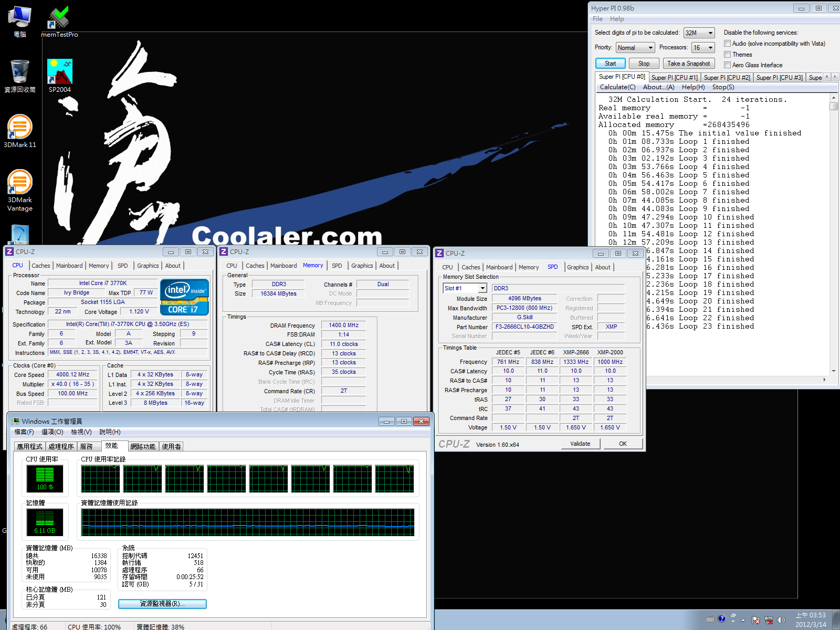This screenshot has height=630, width=840.
Task: Switch to the 處理程序 tab in Task Manager
Action: pos(61,446)
